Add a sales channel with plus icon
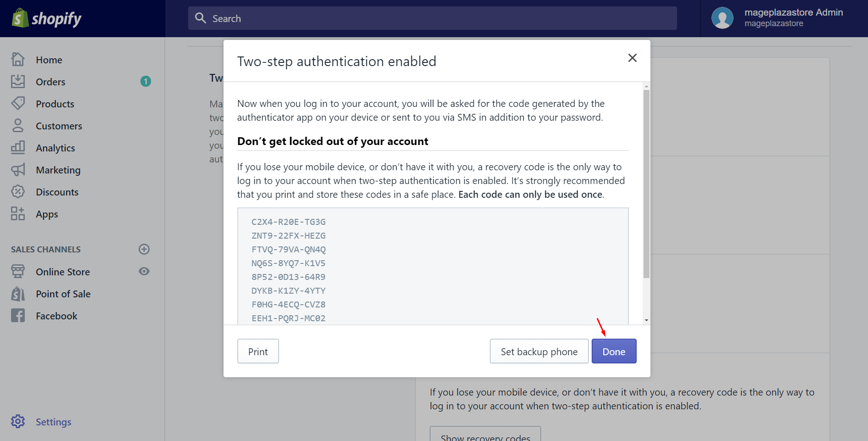 tap(144, 249)
